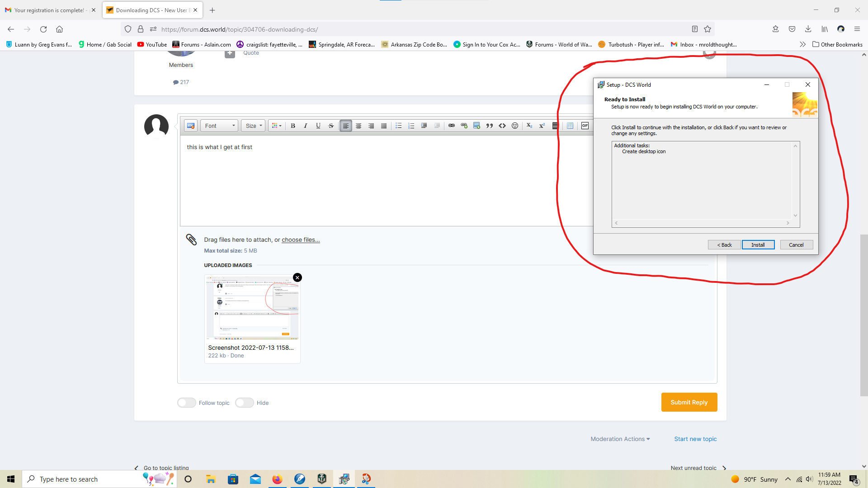Open the emoji picker
Screen dimensions: 868x488
pos(515,126)
